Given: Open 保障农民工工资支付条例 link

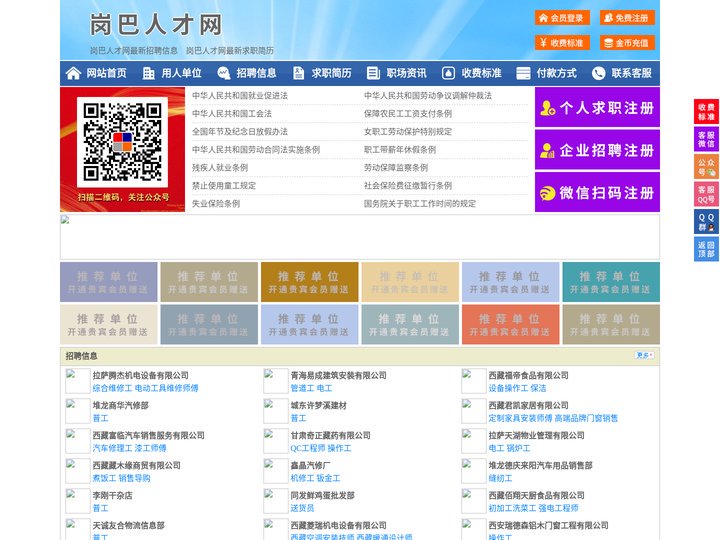Looking at the screenshot, I should (x=408, y=113).
